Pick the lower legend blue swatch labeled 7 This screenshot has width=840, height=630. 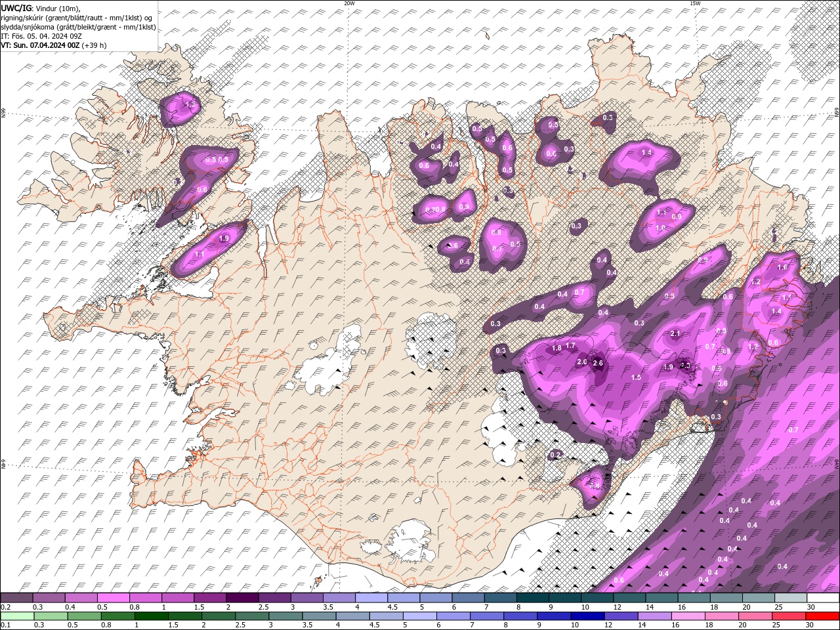(487, 617)
